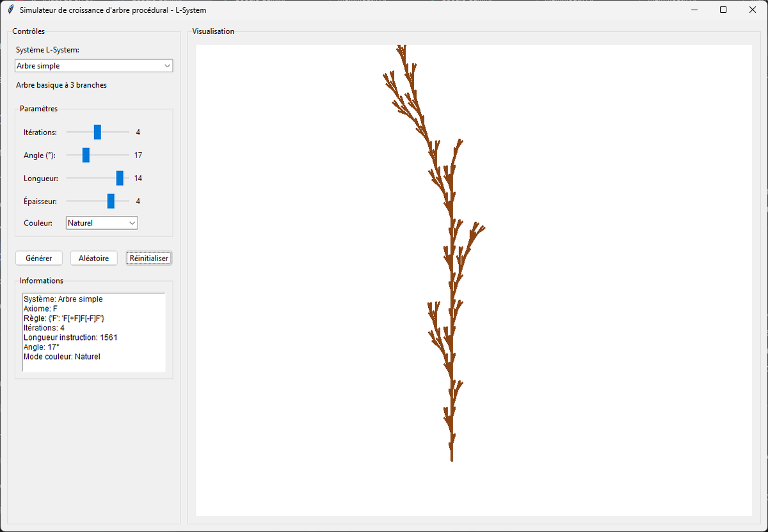Viewport: 768px width, 532px height.
Task: Click the 'Couleur:' label
Action: [x=38, y=223]
